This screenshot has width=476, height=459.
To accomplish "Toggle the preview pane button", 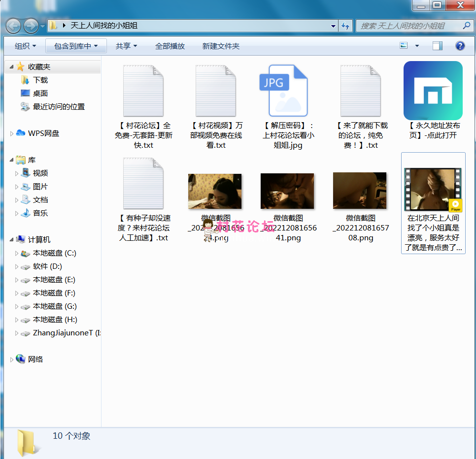I will (x=437, y=46).
